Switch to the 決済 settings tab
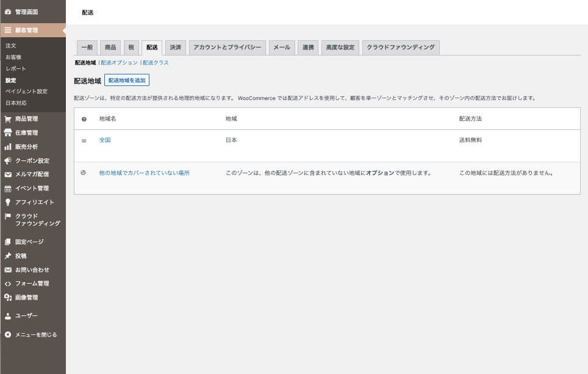Viewport: 588px width, 374px height. 176,48
